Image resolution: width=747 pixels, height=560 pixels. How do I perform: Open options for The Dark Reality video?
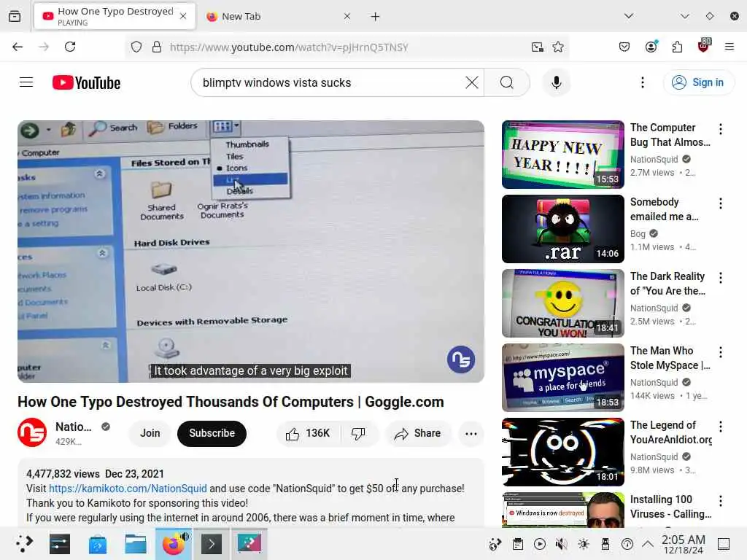[x=720, y=278]
